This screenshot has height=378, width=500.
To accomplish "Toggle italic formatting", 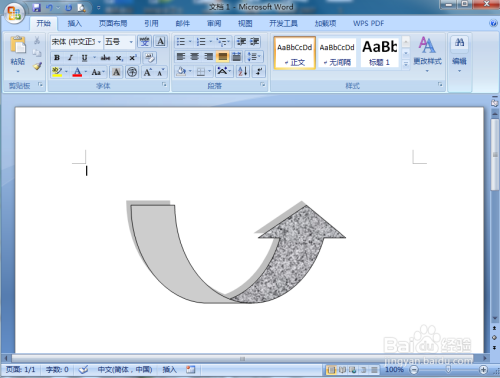I will click(x=70, y=58).
